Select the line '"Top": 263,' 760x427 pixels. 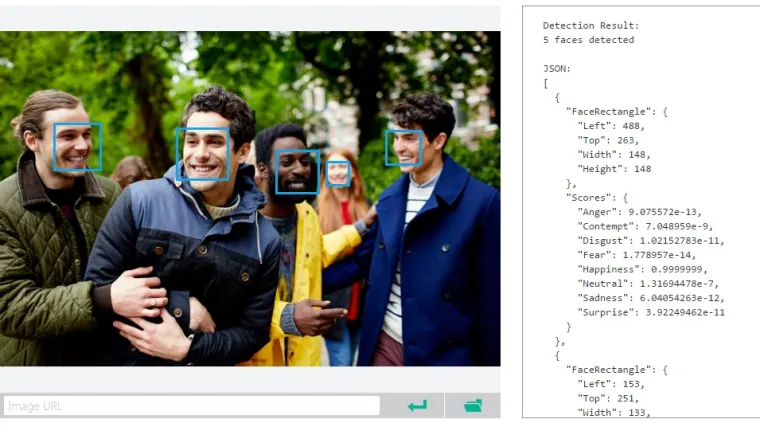[608, 140]
